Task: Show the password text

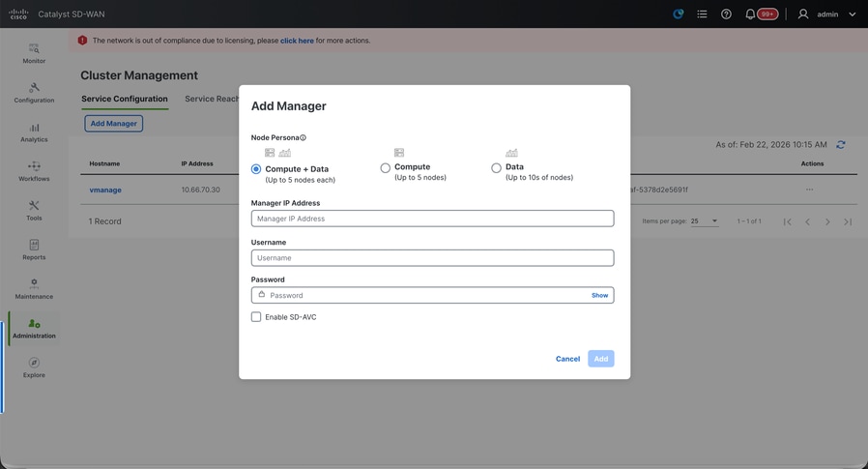Action: [x=599, y=296]
